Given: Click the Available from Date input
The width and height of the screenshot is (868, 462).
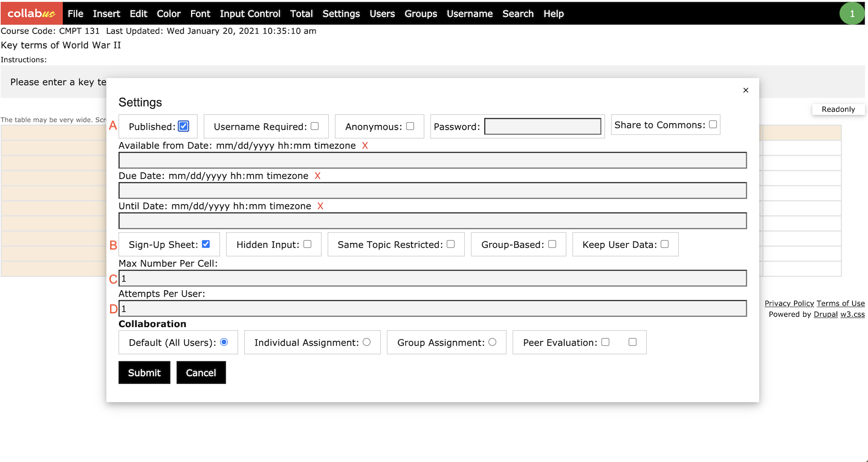Looking at the screenshot, I should pos(433,160).
